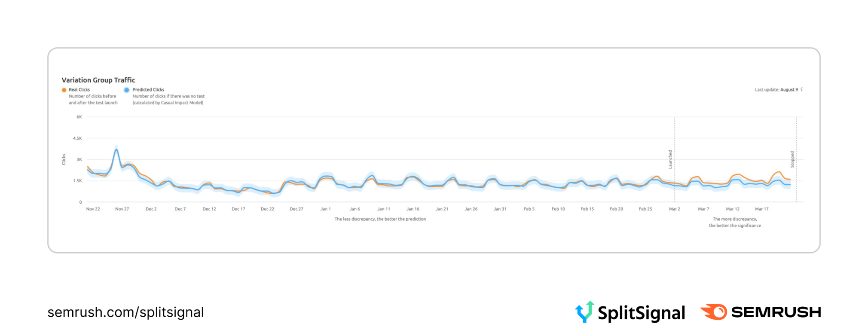The height and width of the screenshot is (336, 868).
Task: Click the SplitSignal wordmark text
Action: pos(641,313)
